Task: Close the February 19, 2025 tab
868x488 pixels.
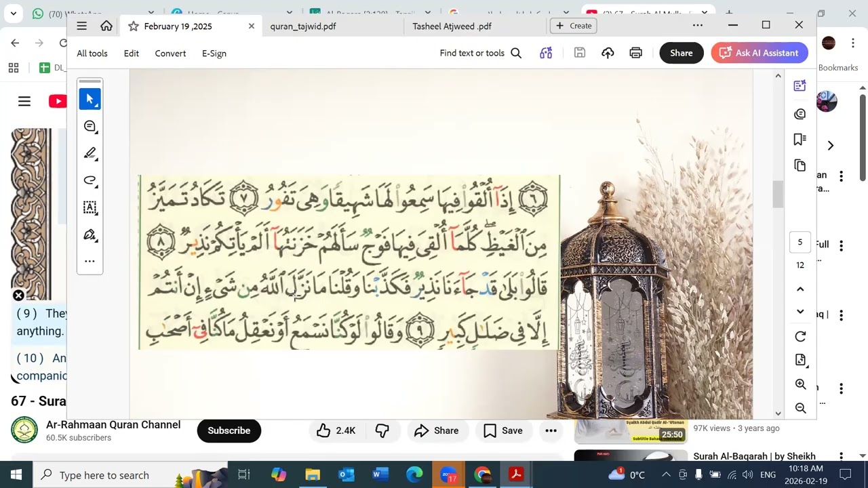Action: [x=251, y=26]
